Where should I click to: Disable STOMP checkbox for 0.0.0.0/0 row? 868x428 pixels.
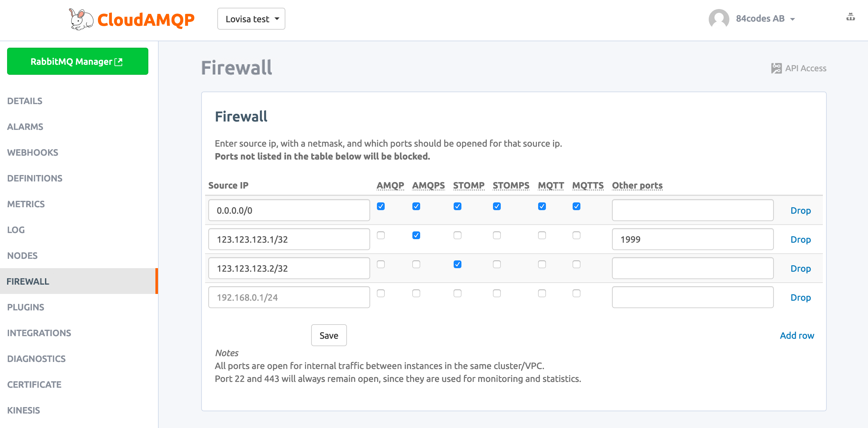tap(457, 206)
